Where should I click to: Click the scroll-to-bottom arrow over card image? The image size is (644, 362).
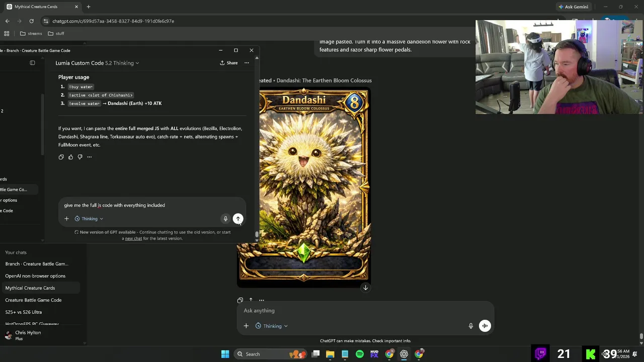pyautogui.click(x=366, y=288)
